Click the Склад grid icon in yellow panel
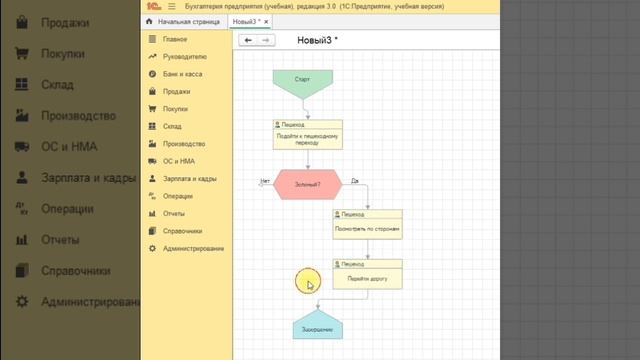The image size is (640, 360). tap(152, 126)
